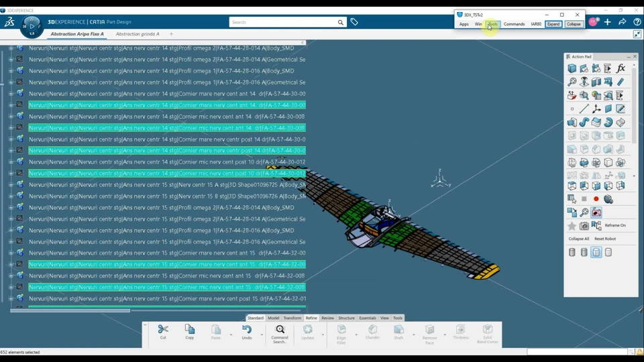Select the blue cube body icon in Action Pad
644x362 pixels.
click(x=572, y=68)
